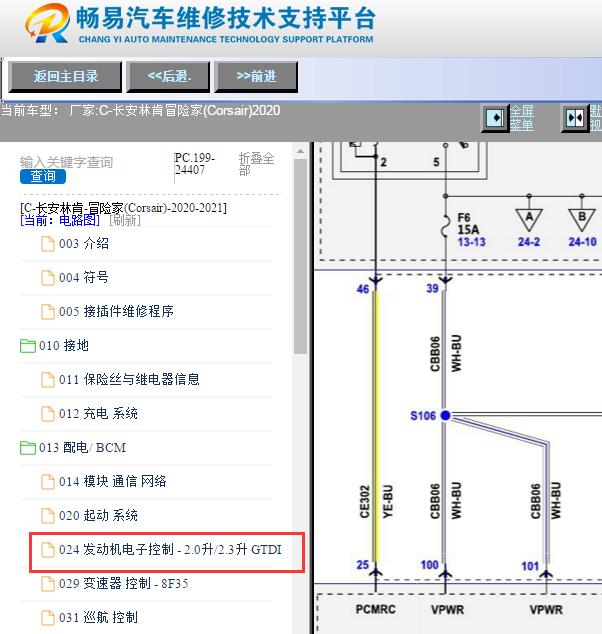Follow the 24-10 page reference link

(x=582, y=242)
